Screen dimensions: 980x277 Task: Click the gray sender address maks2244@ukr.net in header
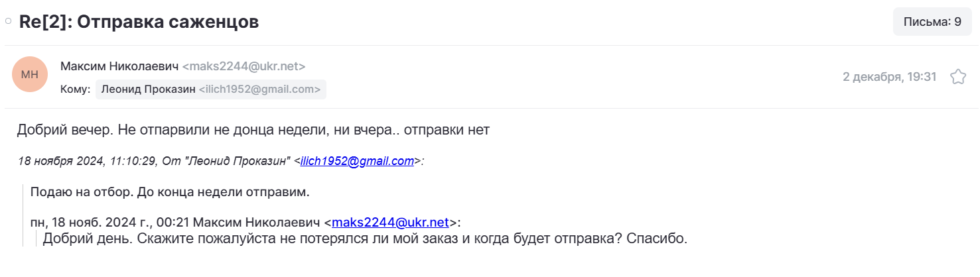[x=244, y=66]
